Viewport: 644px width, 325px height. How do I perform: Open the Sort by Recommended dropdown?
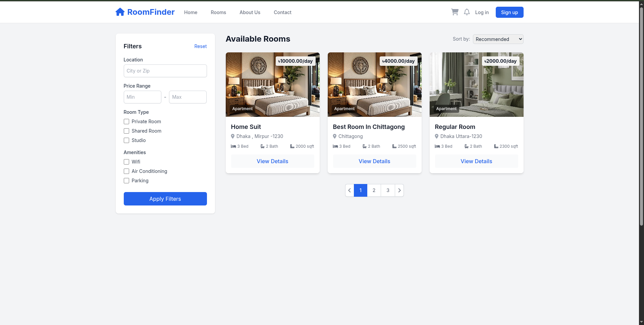pos(498,39)
